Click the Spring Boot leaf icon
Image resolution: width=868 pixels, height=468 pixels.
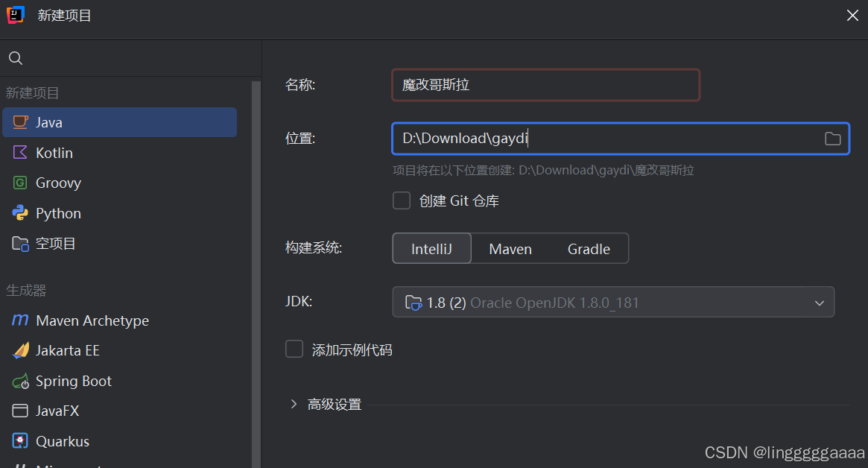point(20,381)
